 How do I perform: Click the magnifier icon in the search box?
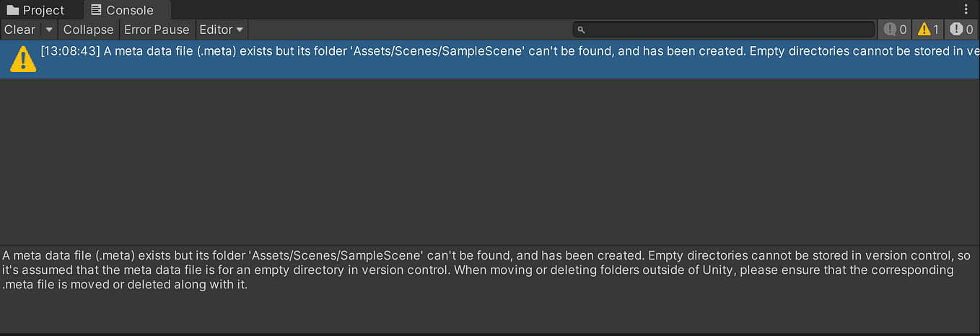point(581,30)
